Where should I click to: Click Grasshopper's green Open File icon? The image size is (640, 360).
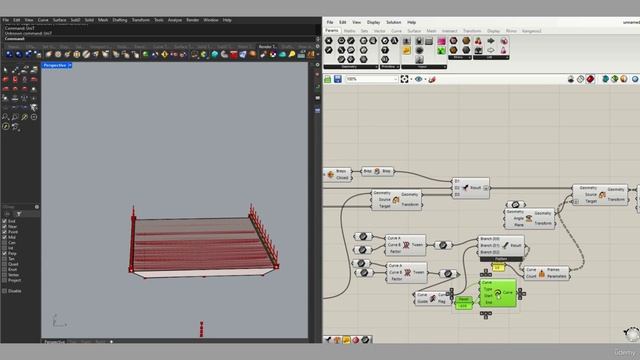[x=328, y=79]
